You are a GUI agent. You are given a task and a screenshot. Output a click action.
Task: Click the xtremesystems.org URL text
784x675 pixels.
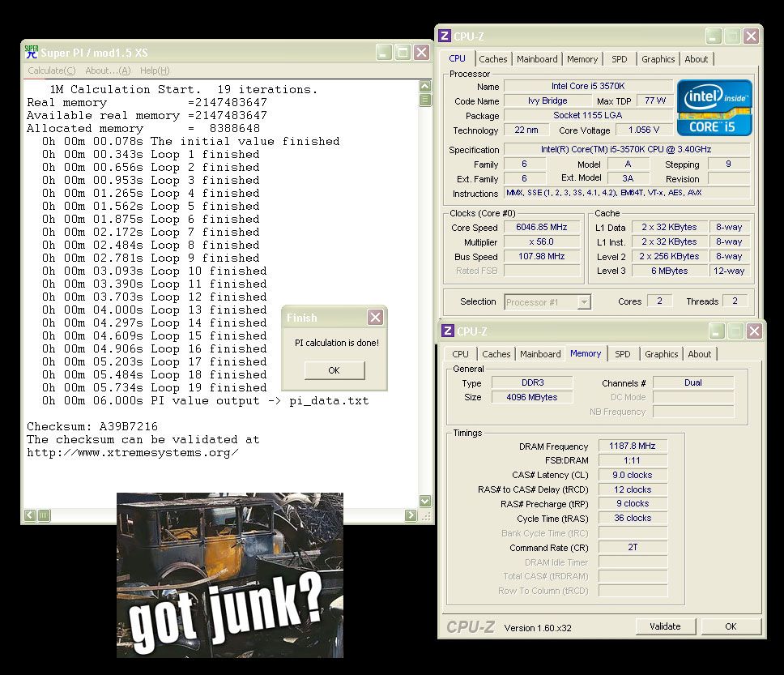[x=133, y=453]
